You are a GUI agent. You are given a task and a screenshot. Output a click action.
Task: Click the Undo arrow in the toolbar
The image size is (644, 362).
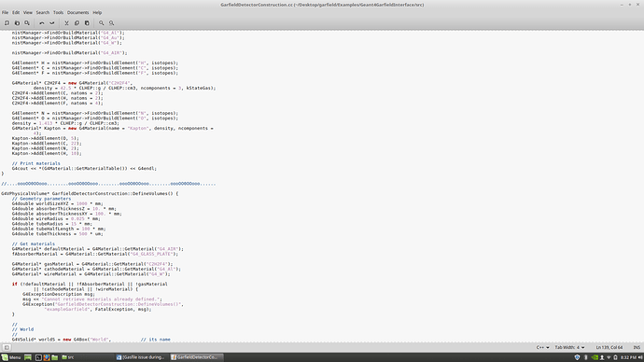[x=41, y=23]
